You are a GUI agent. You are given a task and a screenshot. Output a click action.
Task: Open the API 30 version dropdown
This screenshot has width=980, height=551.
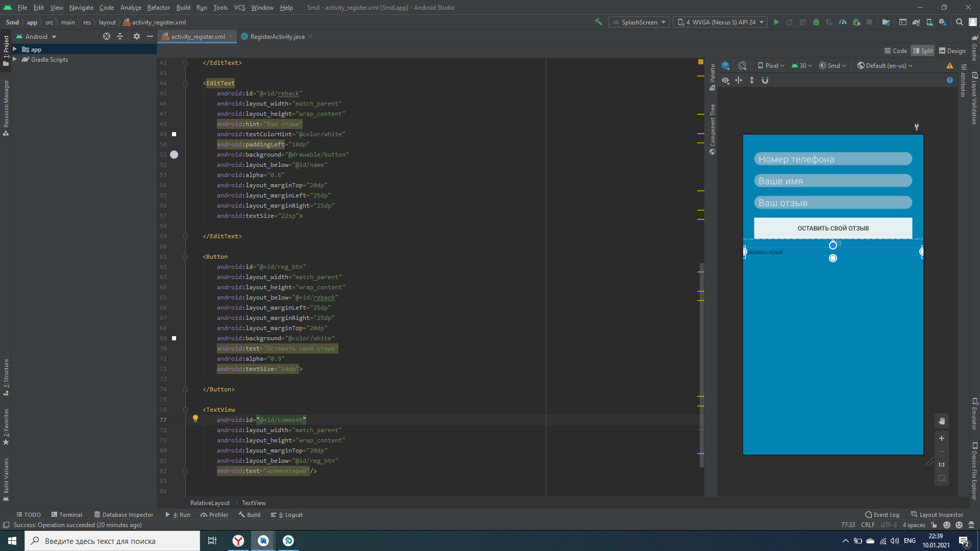[801, 65]
